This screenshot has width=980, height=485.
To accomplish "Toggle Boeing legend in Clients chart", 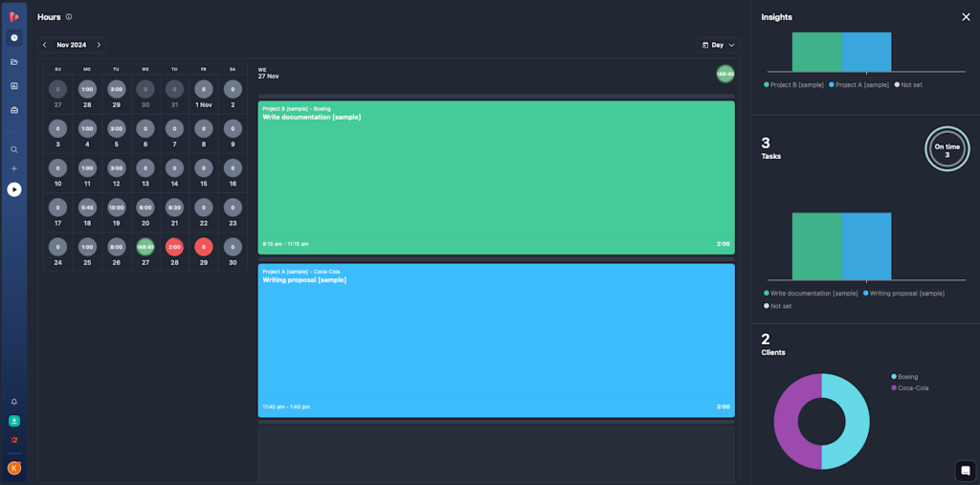I will 904,377.
